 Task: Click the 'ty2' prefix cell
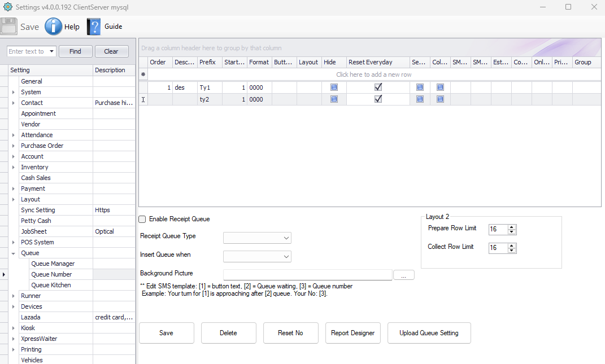(x=210, y=99)
